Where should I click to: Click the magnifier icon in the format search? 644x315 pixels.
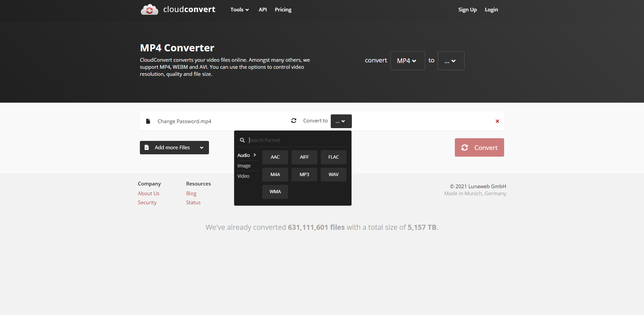pyautogui.click(x=242, y=140)
